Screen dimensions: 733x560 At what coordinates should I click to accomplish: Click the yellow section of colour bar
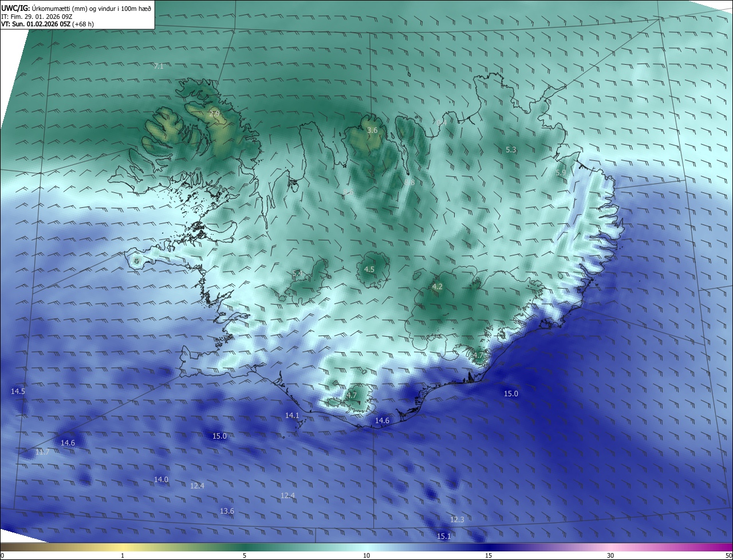point(123,547)
